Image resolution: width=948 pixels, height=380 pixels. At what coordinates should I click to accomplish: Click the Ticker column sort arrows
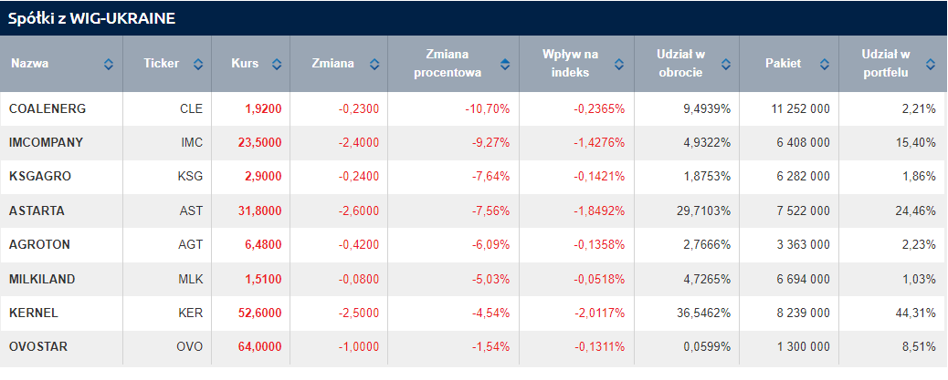198,63
